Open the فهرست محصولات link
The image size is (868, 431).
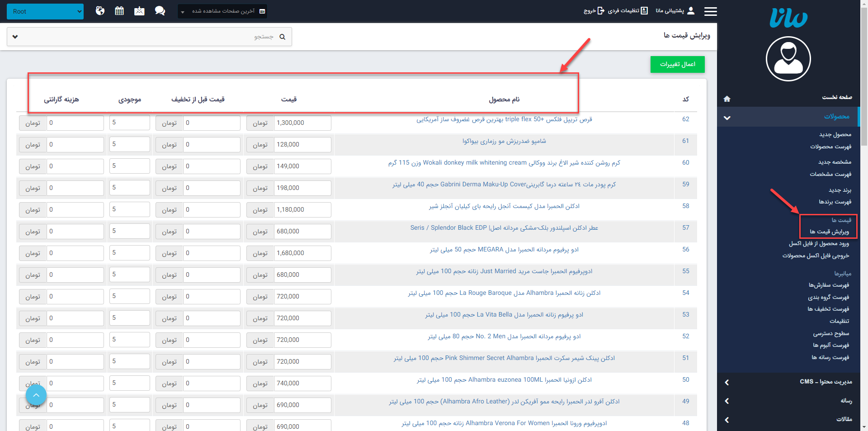[831, 147]
